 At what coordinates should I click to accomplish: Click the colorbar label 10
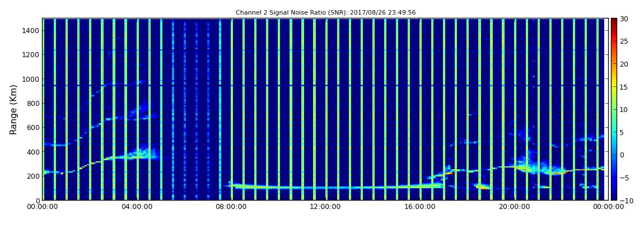pyautogui.click(x=624, y=109)
